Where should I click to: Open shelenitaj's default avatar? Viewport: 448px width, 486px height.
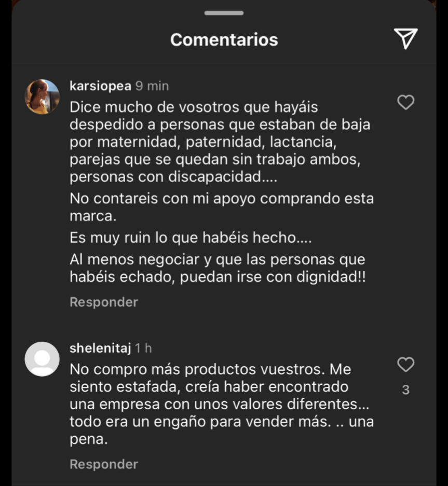click(42, 358)
